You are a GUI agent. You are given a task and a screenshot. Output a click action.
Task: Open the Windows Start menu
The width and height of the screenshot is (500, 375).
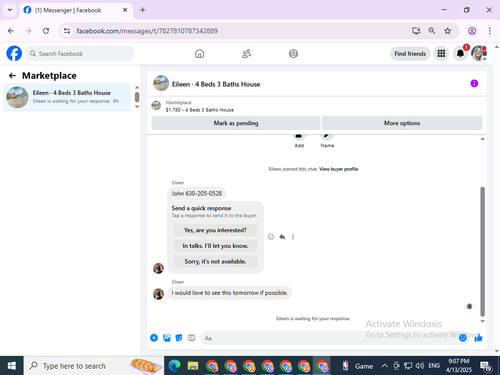12,366
